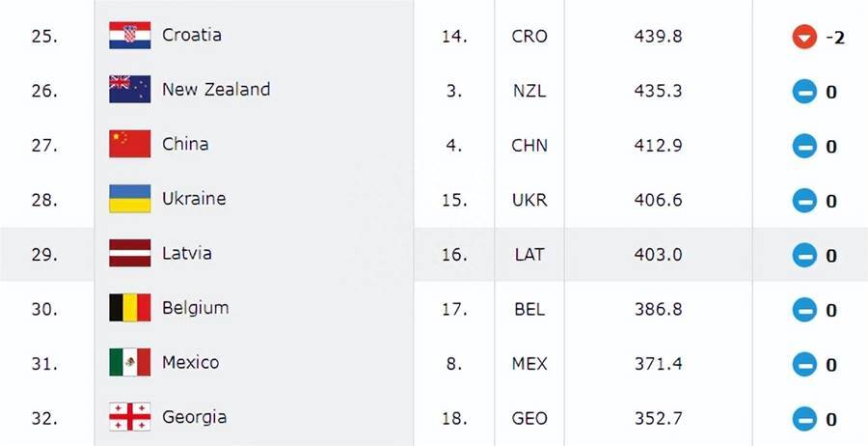Open the Belgium team link
Screen dimensions: 868x446
[x=195, y=308]
